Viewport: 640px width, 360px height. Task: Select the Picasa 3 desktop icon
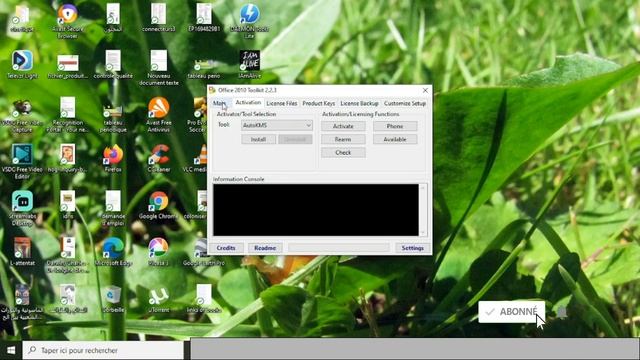[159, 252]
